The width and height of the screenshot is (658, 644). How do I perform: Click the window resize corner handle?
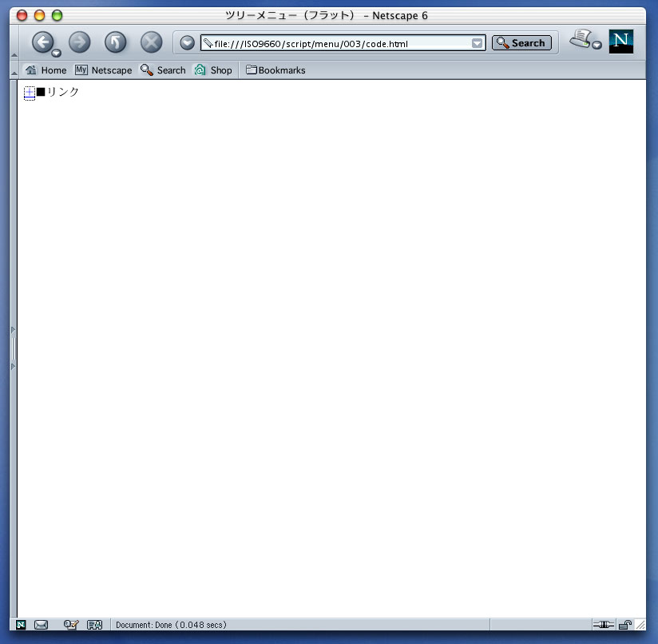coord(640,625)
